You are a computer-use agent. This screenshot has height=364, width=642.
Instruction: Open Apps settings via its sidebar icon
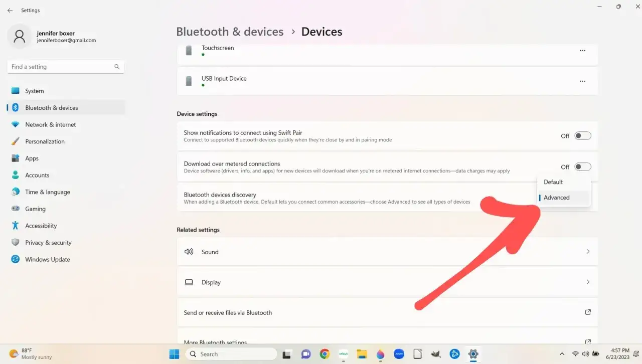coord(16,158)
